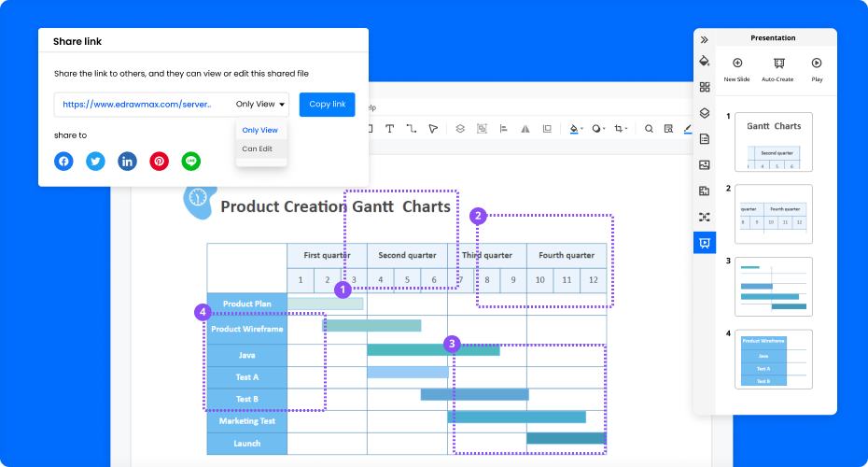Open the Theme paint bucket sidebar icon

pos(705,61)
